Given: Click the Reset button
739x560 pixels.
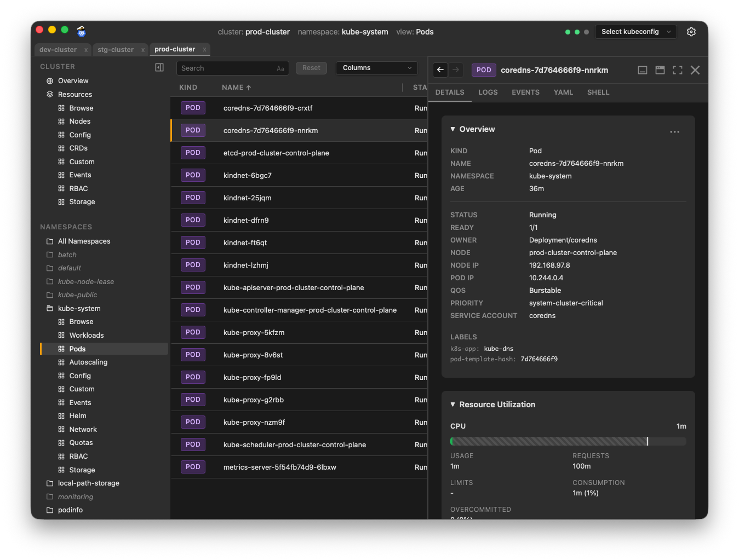Looking at the screenshot, I should (311, 68).
